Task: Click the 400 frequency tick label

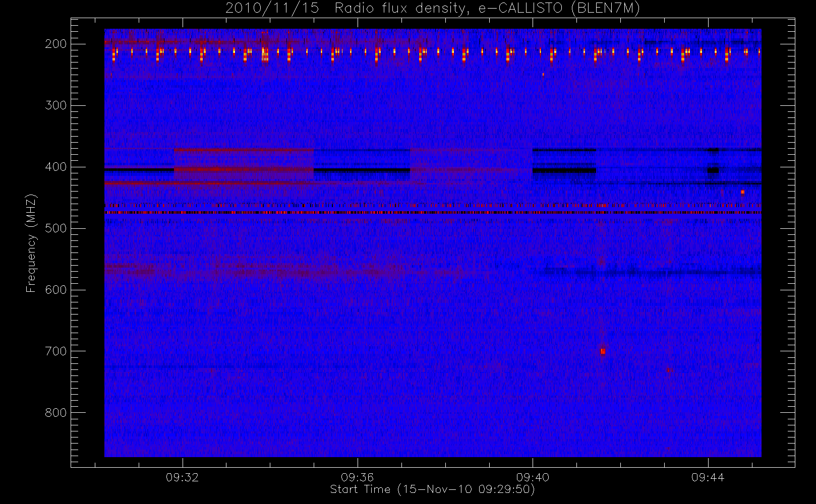Action: 55,167
